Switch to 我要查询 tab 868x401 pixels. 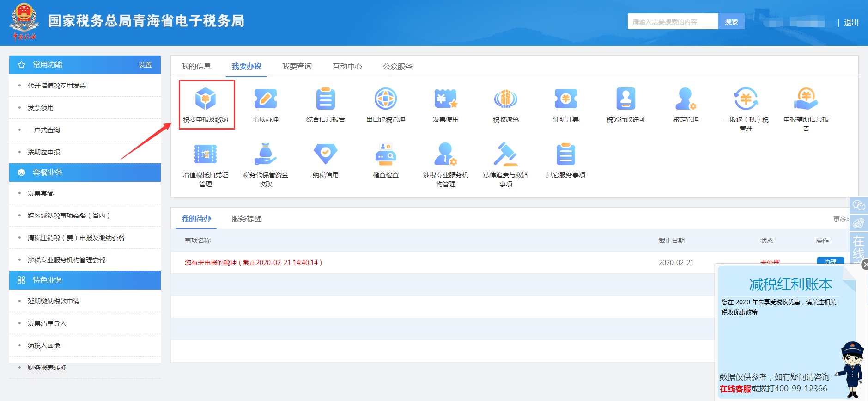pyautogui.click(x=297, y=67)
